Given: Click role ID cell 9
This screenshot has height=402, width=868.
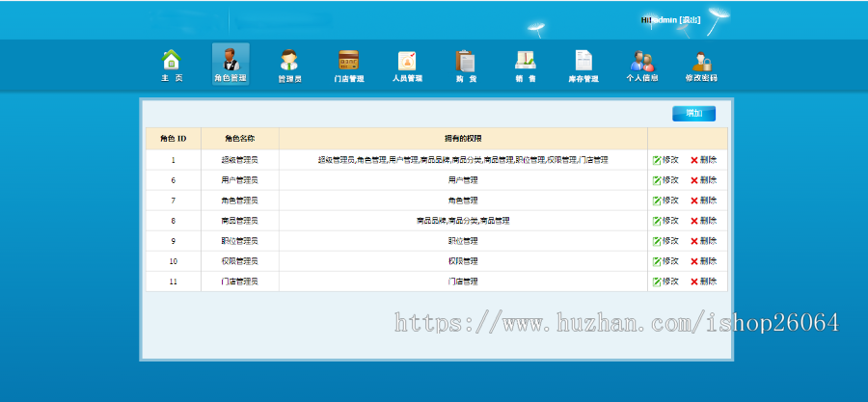Looking at the screenshot, I should (174, 241).
